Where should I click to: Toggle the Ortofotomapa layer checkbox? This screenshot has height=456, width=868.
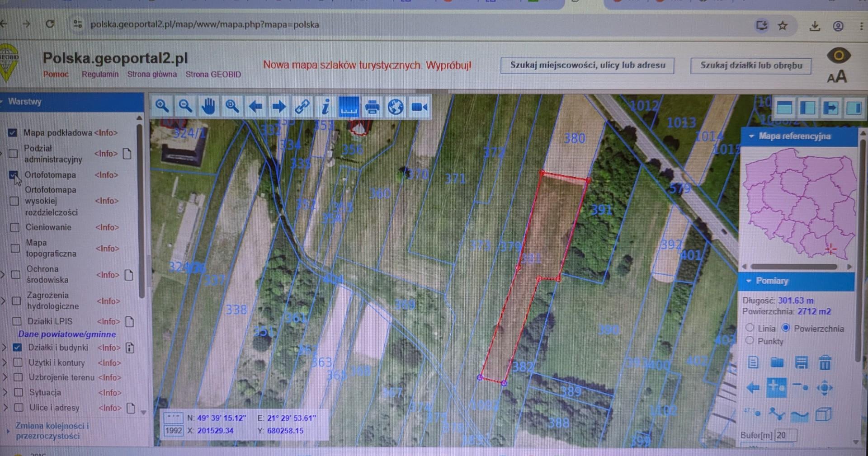click(14, 175)
